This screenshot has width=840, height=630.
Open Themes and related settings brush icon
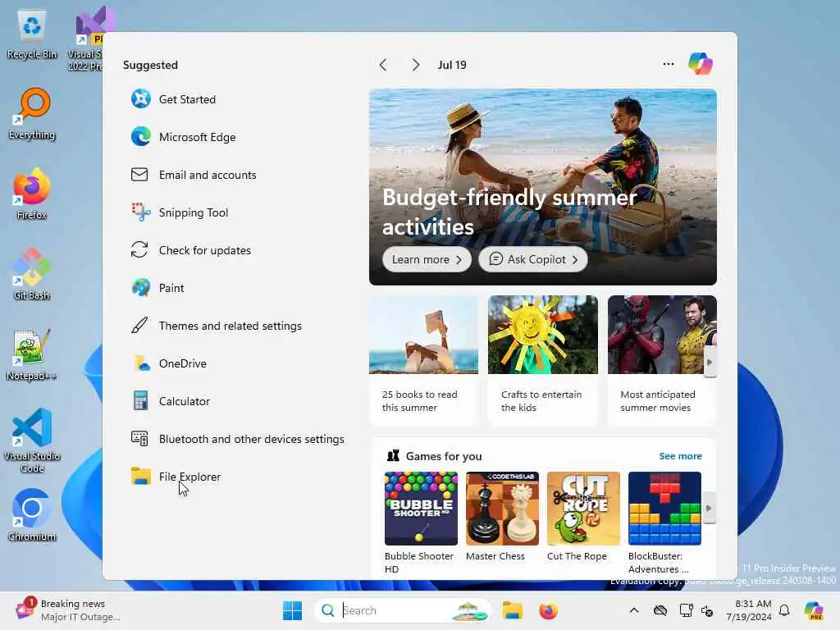click(139, 325)
